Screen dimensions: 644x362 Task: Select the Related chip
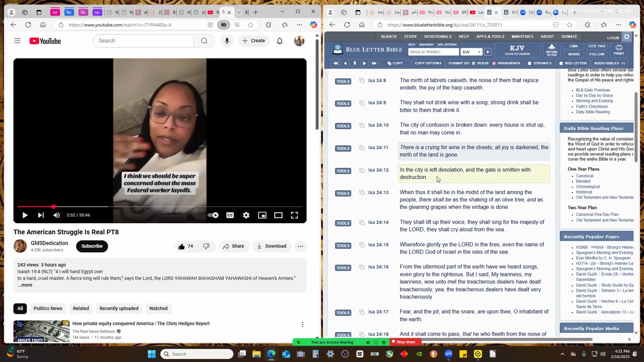[x=81, y=309]
